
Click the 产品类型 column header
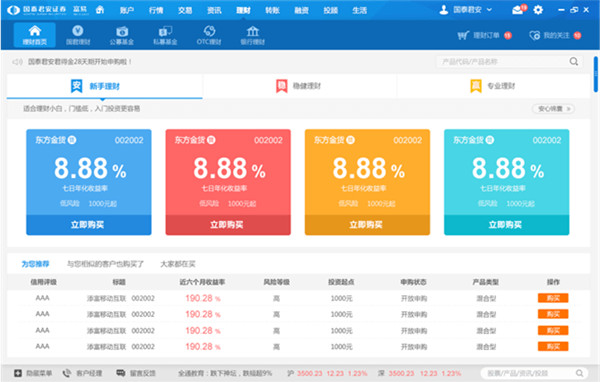(x=485, y=282)
